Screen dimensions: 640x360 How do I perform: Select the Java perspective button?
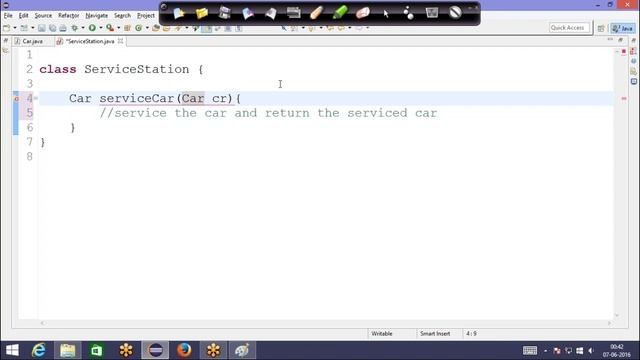pyautogui.click(x=623, y=28)
